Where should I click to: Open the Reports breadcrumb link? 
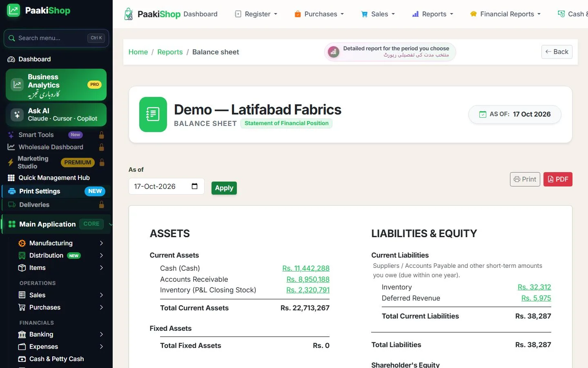pyautogui.click(x=170, y=52)
